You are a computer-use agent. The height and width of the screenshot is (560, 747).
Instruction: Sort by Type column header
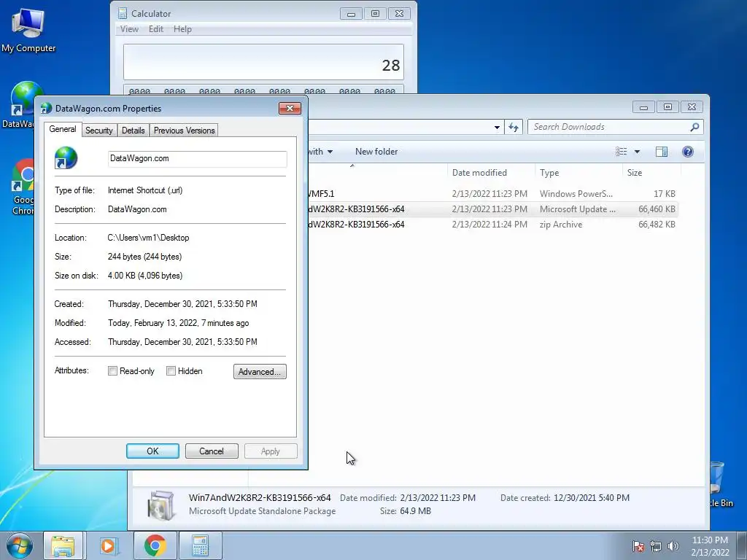coord(578,173)
